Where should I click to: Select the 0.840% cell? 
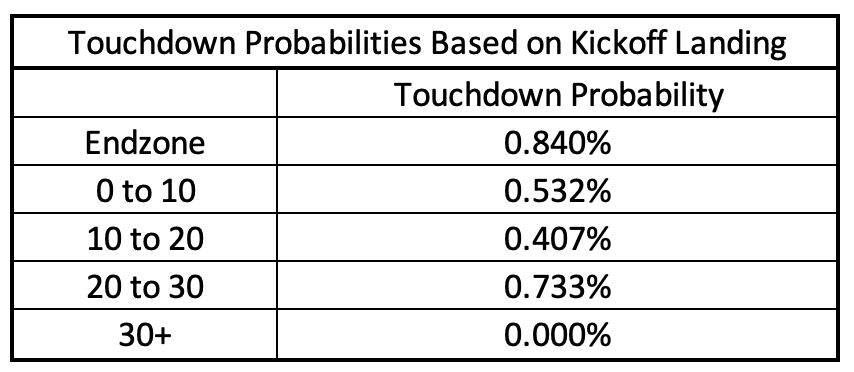[x=557, y=143]
